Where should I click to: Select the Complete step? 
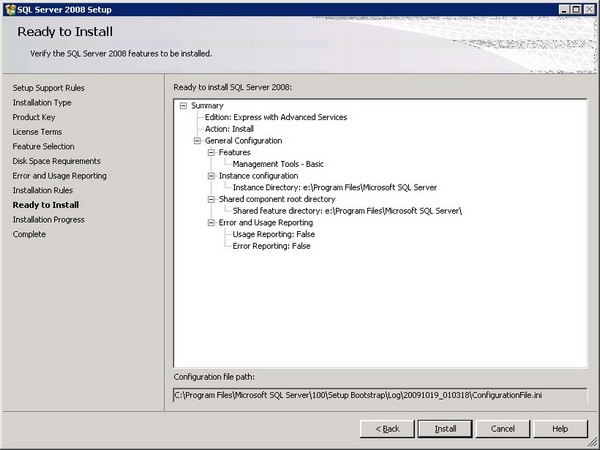coord(29,234)
